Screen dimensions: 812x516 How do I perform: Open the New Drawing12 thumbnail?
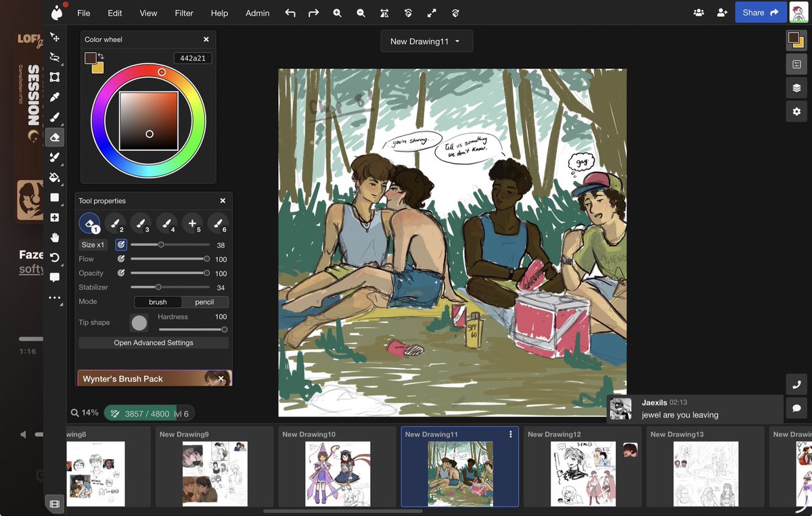(x=583, y=466)
